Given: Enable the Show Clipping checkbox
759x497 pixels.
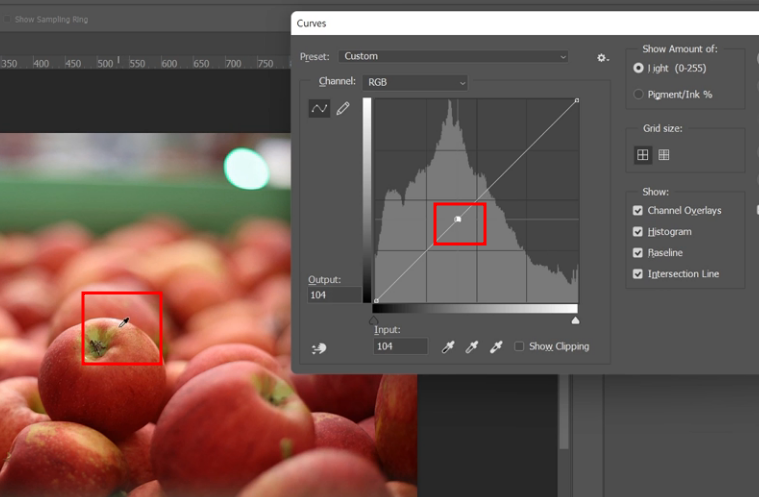Looking at the screenshot, I should click(519, 346).
